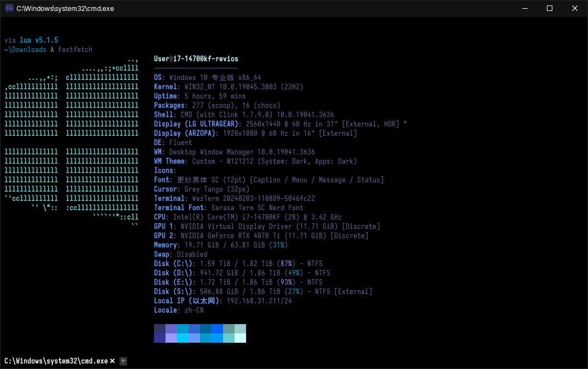
Task: Select the cmd.exe tab in the bottom bar
Action: [55, 361]
